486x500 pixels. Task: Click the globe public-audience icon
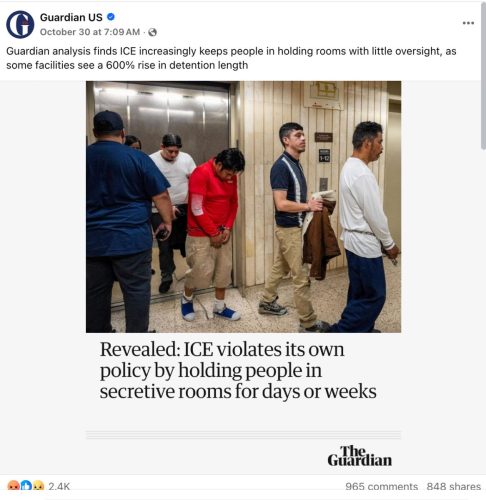coord(152,32)
